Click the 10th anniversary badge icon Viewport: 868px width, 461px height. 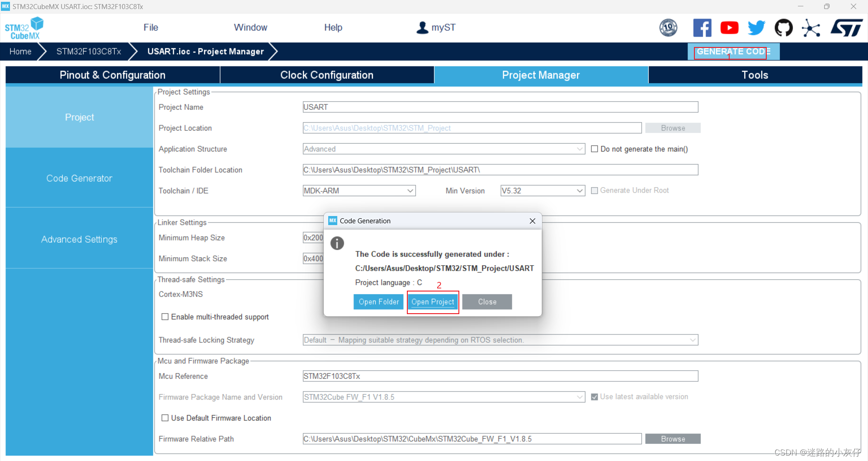click(x=668, y=28)
